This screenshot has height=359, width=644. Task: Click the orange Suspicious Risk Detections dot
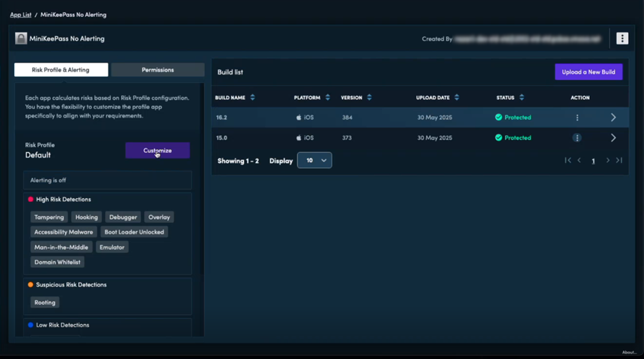[x=30, y=284]
